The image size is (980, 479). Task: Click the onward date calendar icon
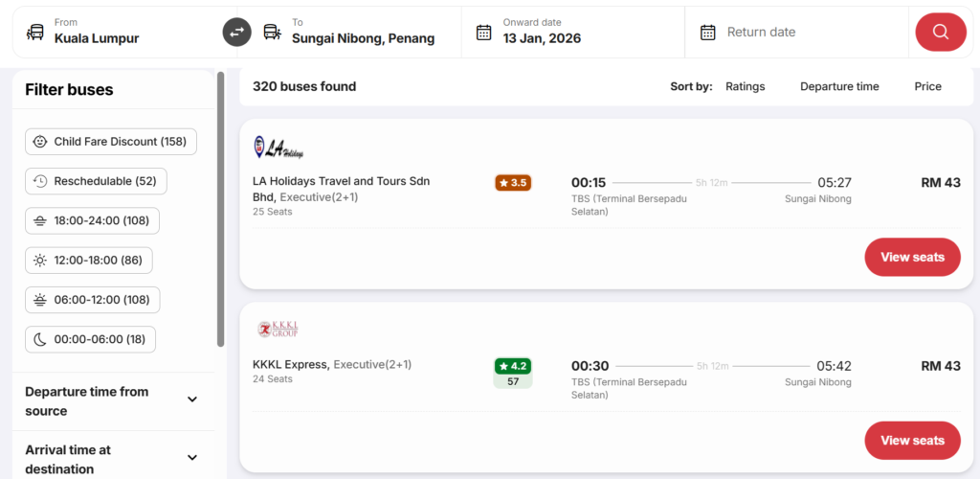tap(484, 32)
